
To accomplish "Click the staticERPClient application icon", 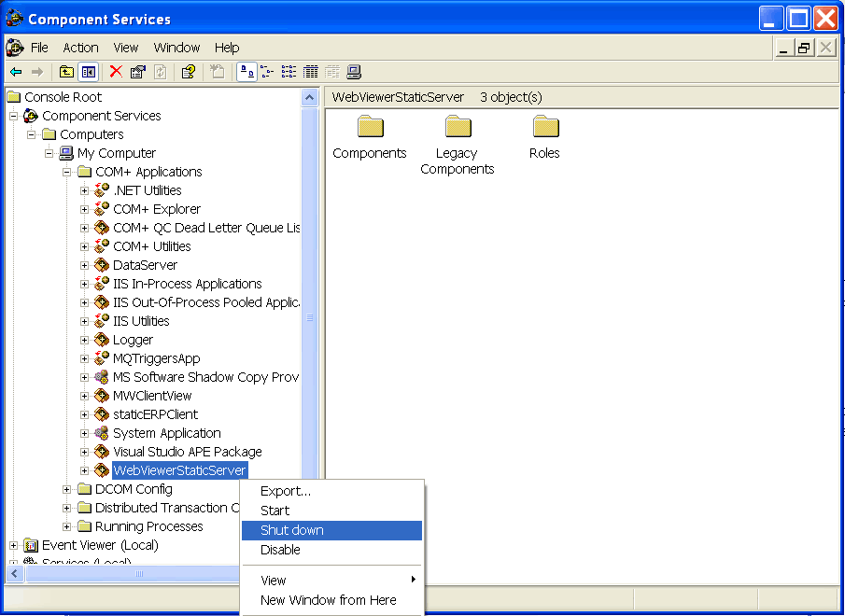I will click(102, 414).
